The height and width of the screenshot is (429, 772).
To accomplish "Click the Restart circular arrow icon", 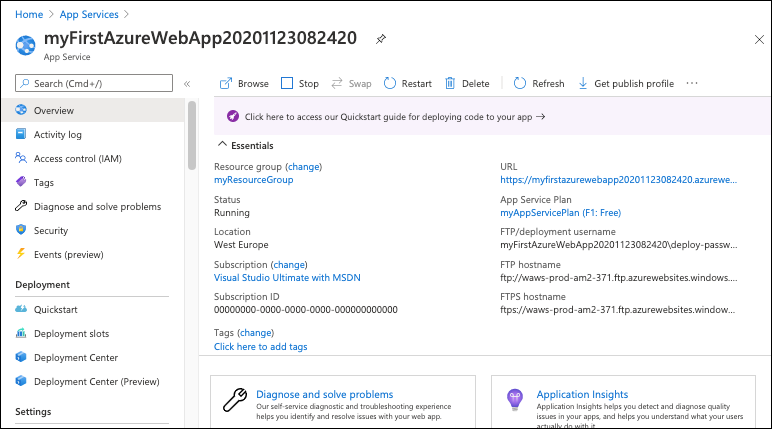I will coord(389,83).
